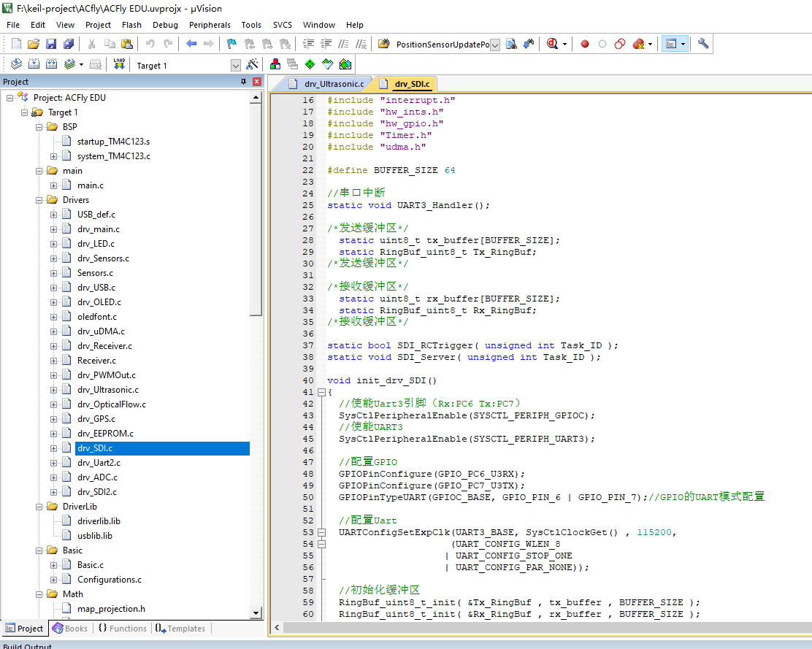Collapse the code fold at line 41

[321, 392]
